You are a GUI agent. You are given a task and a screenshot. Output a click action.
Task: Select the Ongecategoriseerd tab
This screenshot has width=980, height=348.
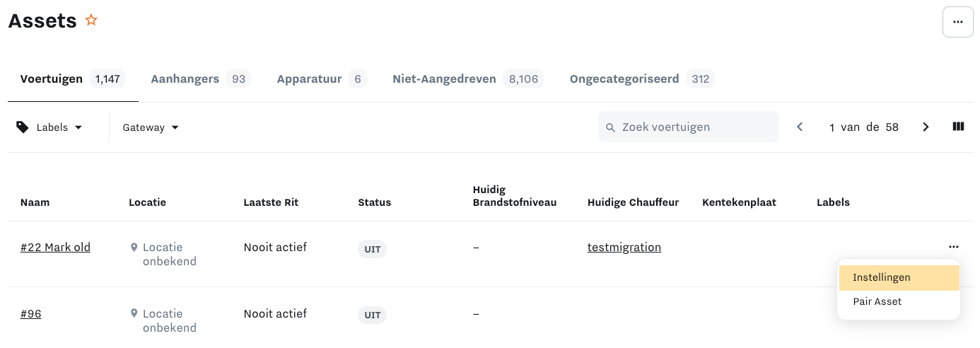tap(642, 79)
